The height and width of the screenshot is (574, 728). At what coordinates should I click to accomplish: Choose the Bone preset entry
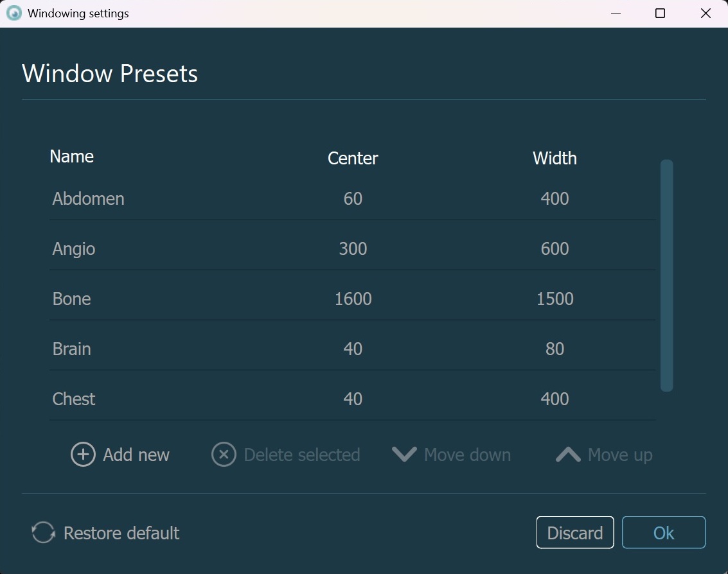pyautogui.click(x=72, y=299)
